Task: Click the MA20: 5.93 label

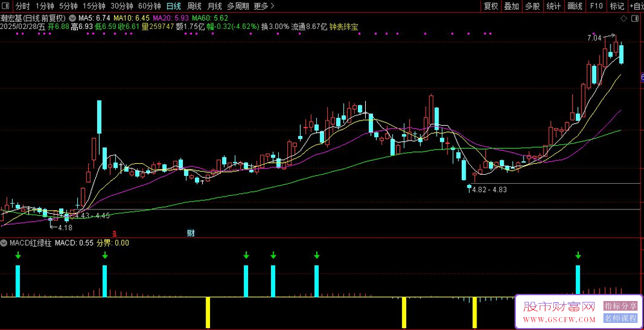Action: [171, 18]
